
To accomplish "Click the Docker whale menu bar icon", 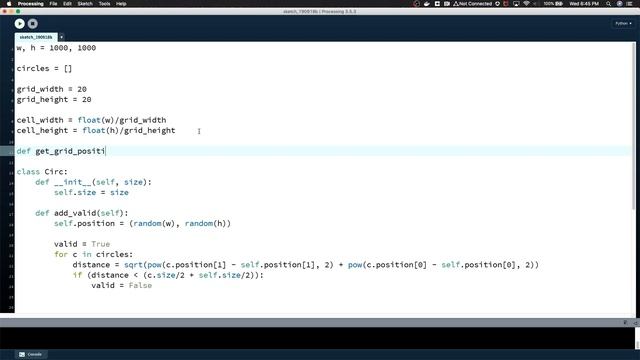I will (427, 4).
